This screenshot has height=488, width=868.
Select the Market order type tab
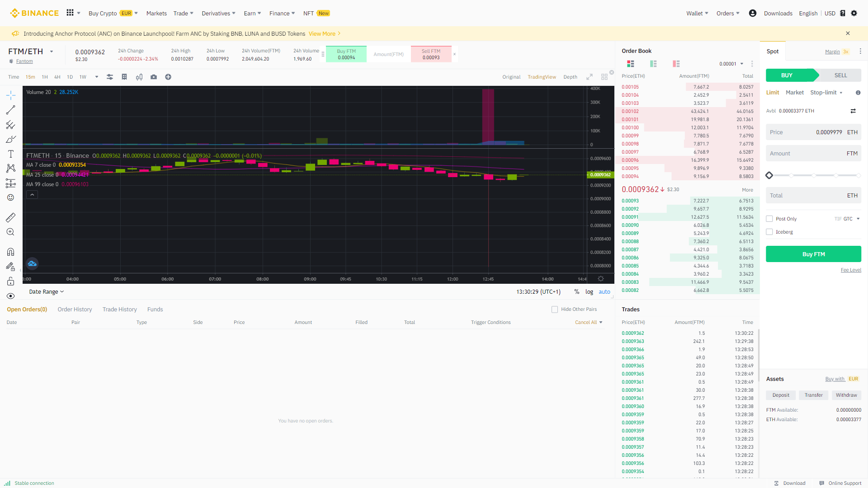(x=794, y=93)
